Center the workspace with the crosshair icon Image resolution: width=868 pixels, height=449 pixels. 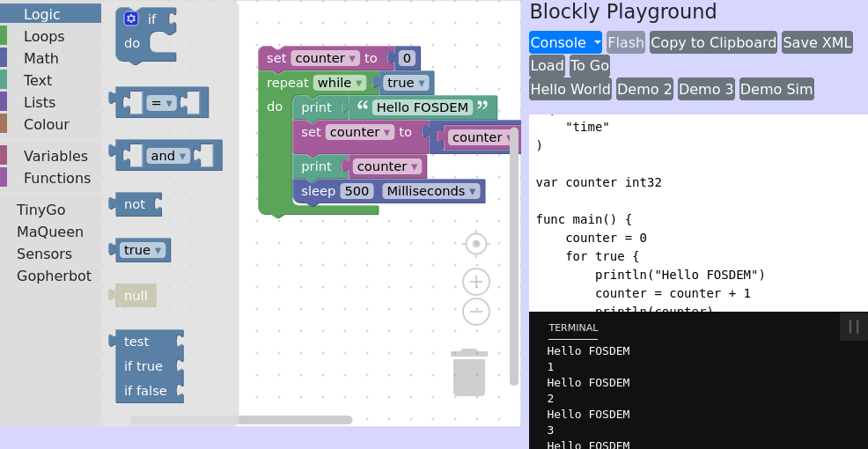tap(476, 243)
